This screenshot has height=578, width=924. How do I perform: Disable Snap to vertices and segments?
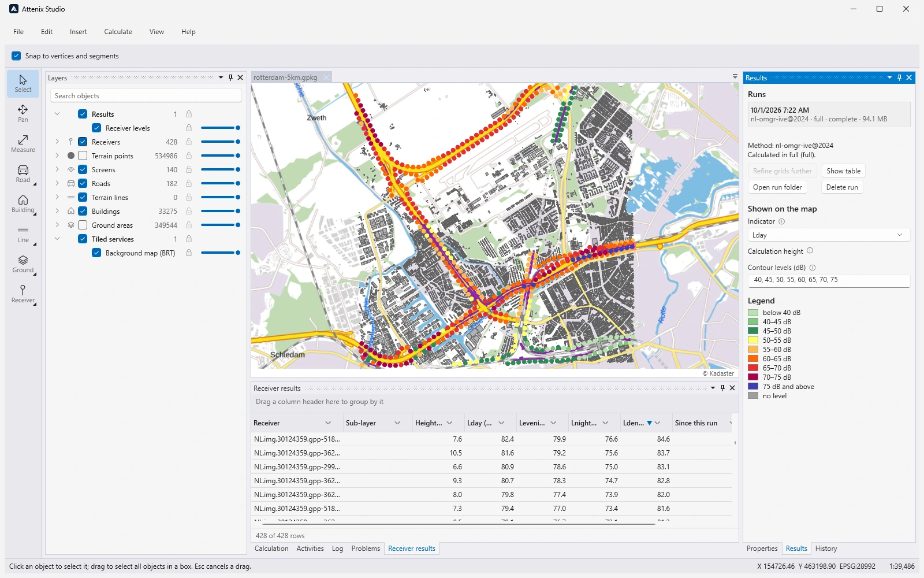coord(16,55)
